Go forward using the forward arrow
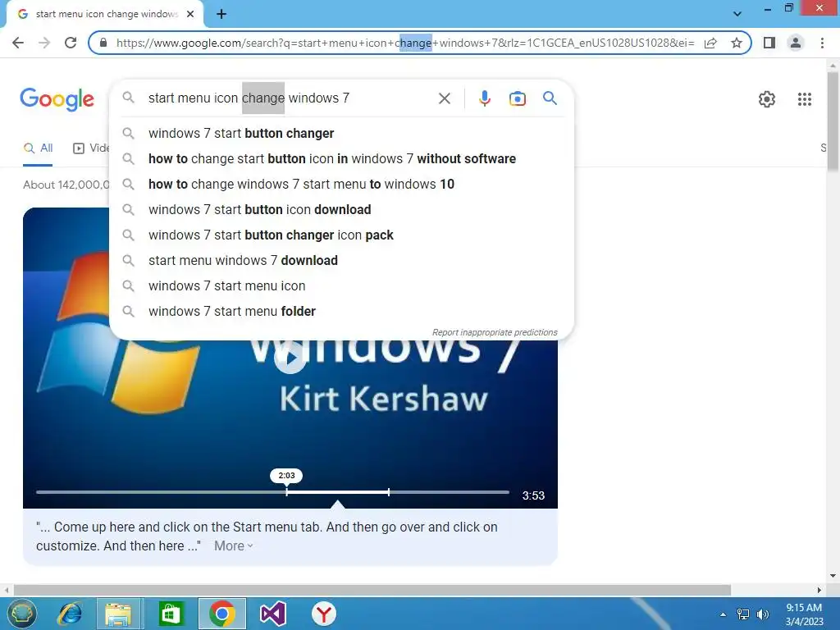The height and width of the screenshot is (630, 840). (44, 43)
